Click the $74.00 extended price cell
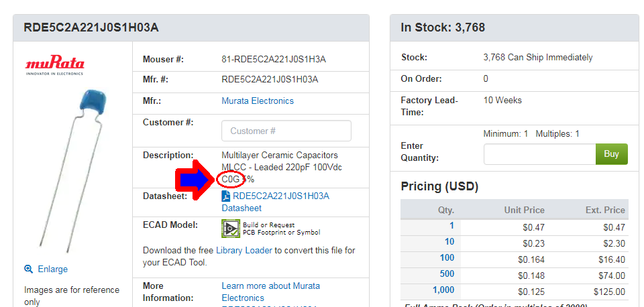 point(612,275)
